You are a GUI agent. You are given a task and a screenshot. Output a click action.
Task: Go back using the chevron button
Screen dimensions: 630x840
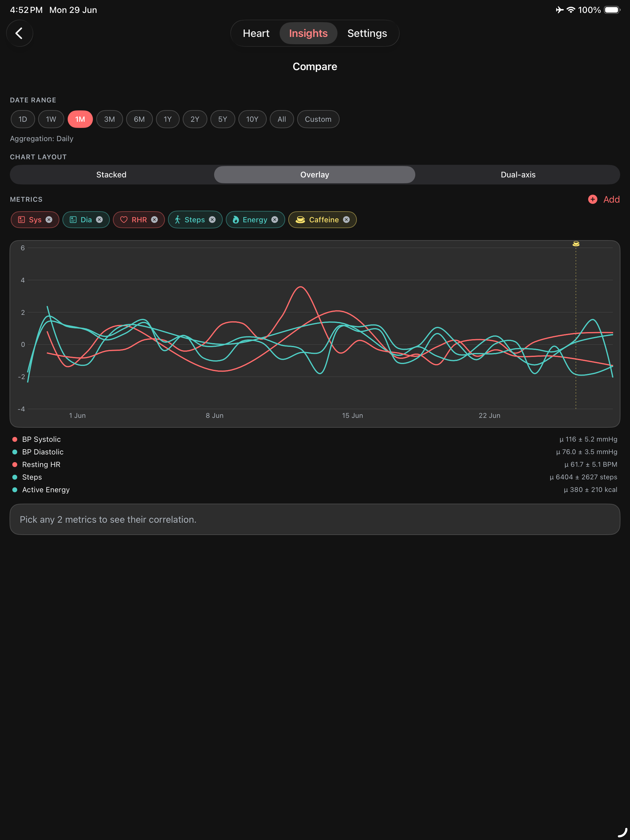coord(19,34)
